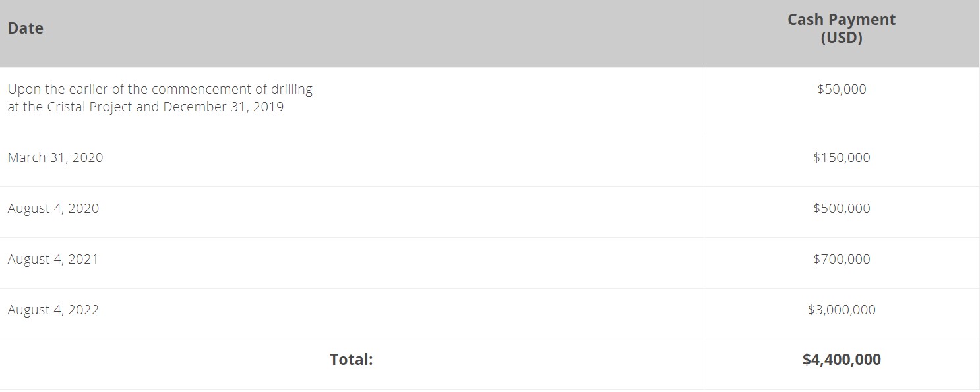The height and width of the screenshot is (392, 980).
Task: Click the Total: label
Action: (x=352, y=360)
